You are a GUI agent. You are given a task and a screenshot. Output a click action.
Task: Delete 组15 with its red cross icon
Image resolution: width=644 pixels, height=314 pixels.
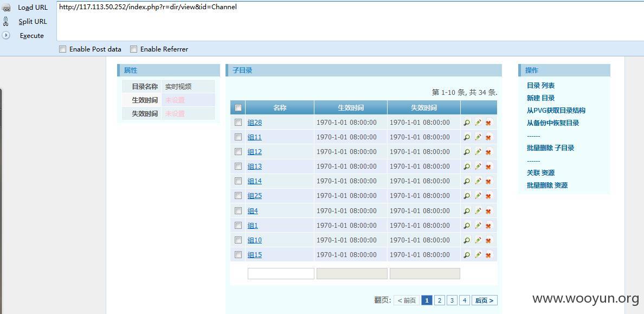(x=488, y=255)
